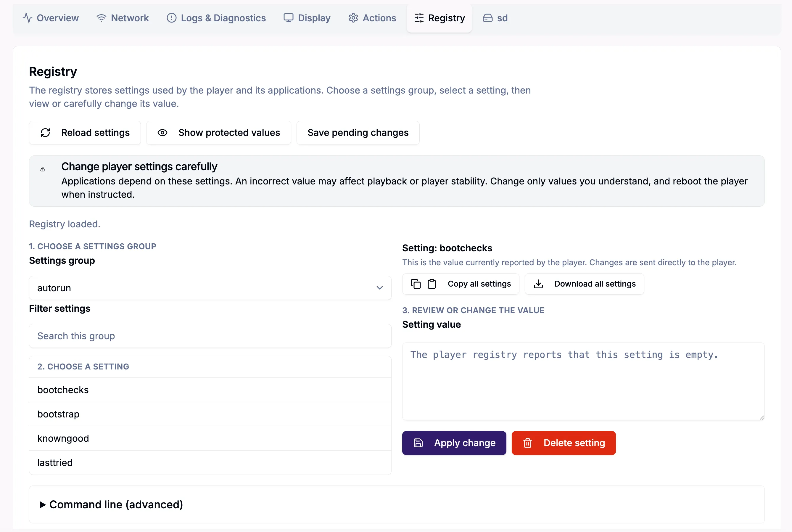This screenshot has width=792, height=532.
Task: Click the copy icon beside Copy all settings
Action: click(x=416, y=284)
